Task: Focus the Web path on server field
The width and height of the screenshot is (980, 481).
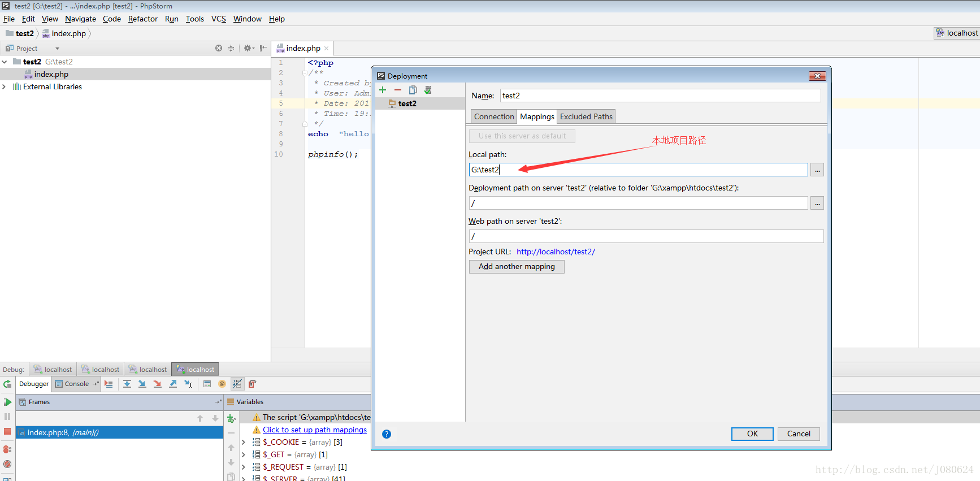Action: (x=646, y=236)
